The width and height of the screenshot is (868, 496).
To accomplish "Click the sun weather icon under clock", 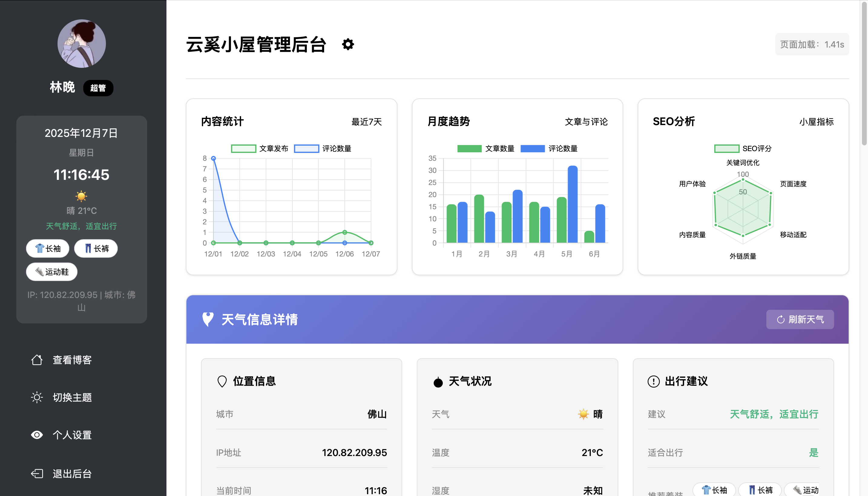I will (x=81, y=196).
